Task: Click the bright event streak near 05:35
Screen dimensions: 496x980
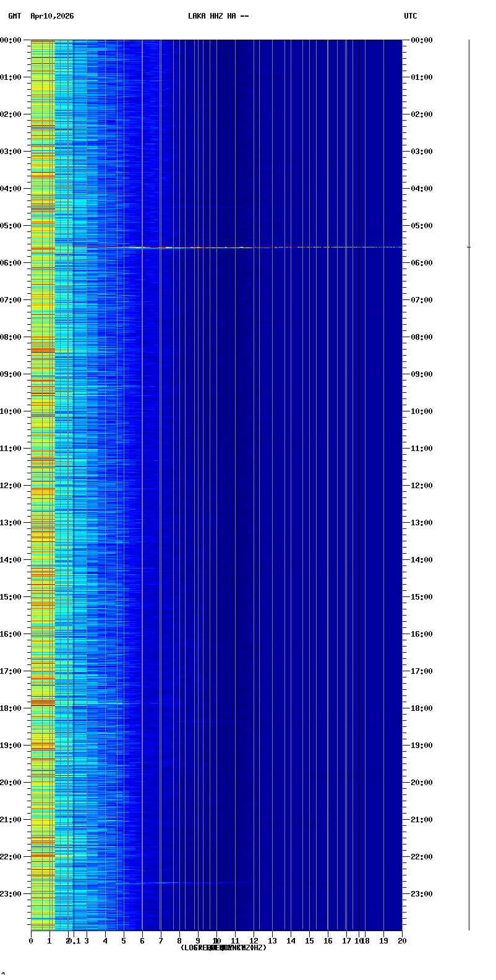Action: click(x=186, y=247)
